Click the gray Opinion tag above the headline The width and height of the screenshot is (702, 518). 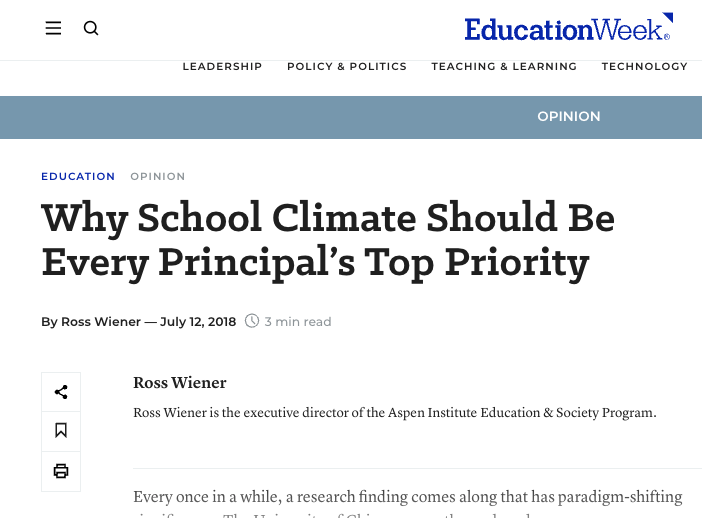pyautogui.click(x=158, y=177)
